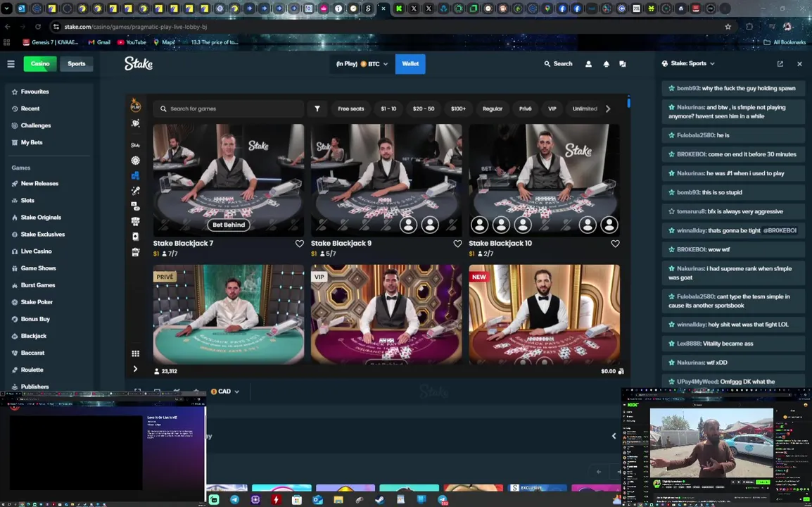This screenshot has height=507, width=812.
Task: Select the roulette wheel icon in lobby sidebar
Action: 136,160
